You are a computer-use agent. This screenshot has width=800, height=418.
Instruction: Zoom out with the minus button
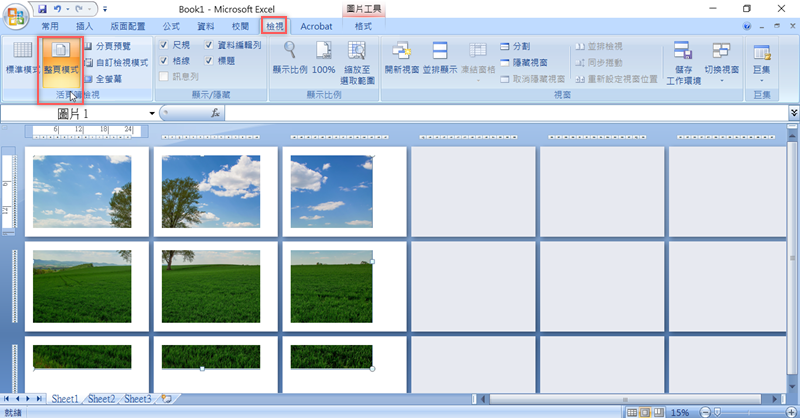click(705, 412)
